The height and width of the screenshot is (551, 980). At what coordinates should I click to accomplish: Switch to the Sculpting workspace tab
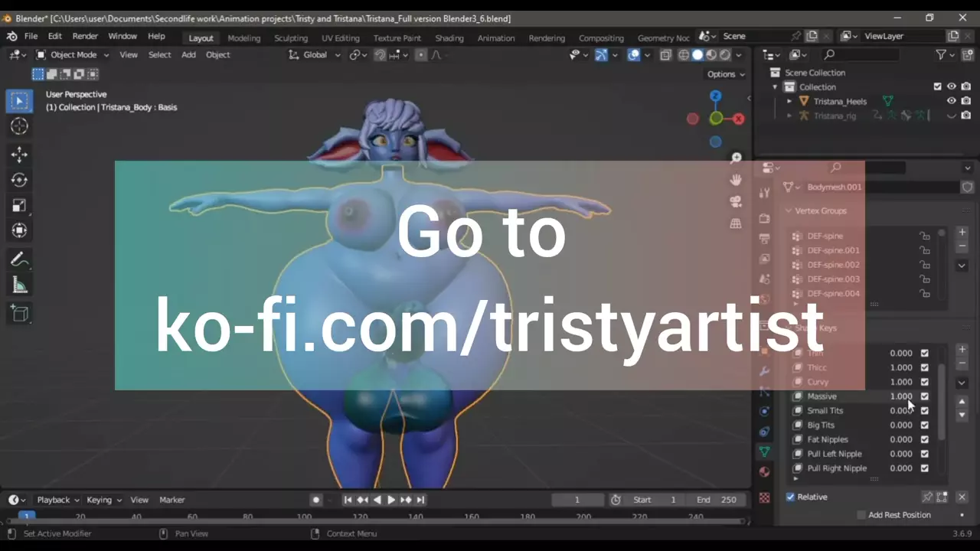tap(291, 37)
